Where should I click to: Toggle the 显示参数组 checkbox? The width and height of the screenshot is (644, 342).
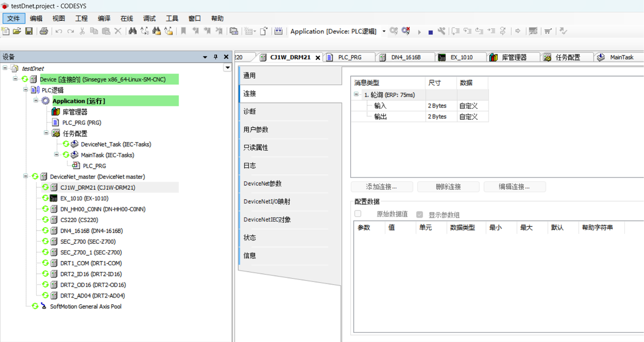coord(420,215)
